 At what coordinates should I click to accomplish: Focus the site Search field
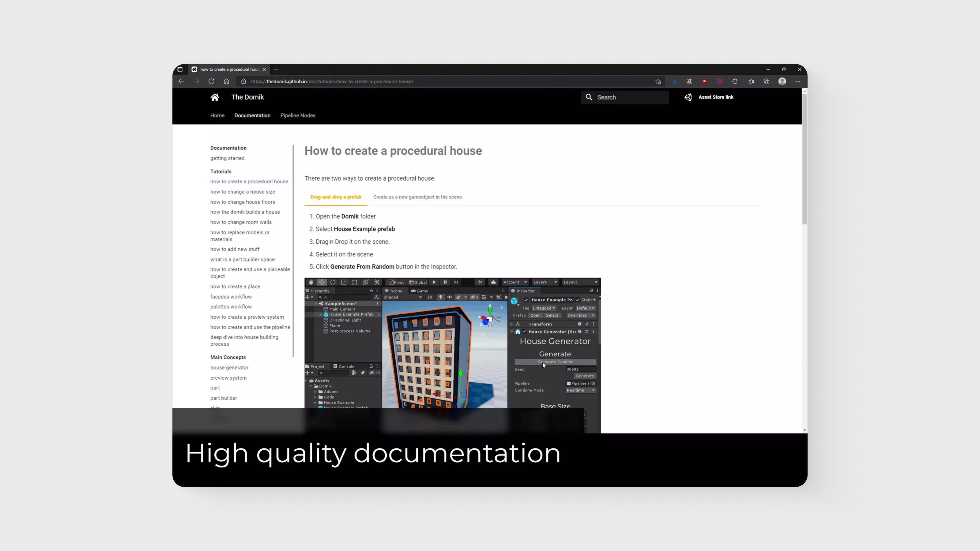(625, 97)
